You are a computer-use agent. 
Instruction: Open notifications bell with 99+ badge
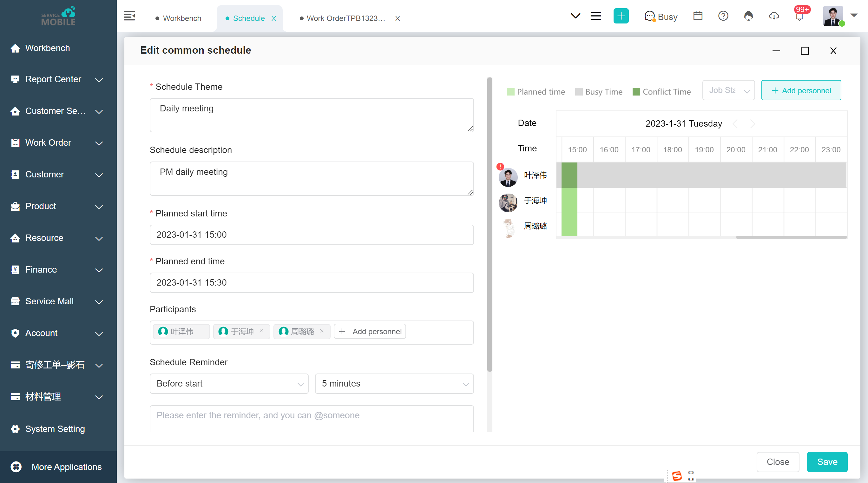(x=799, y=16)
